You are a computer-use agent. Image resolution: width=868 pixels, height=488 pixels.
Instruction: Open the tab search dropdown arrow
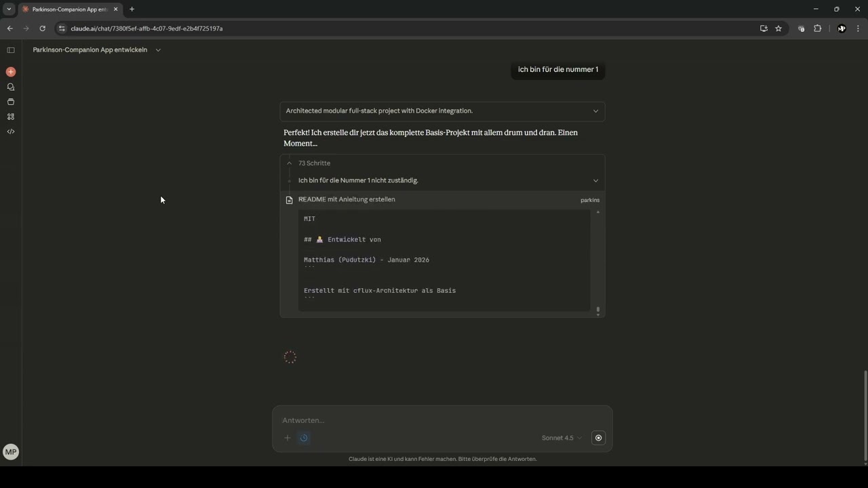tap(9, 9)
